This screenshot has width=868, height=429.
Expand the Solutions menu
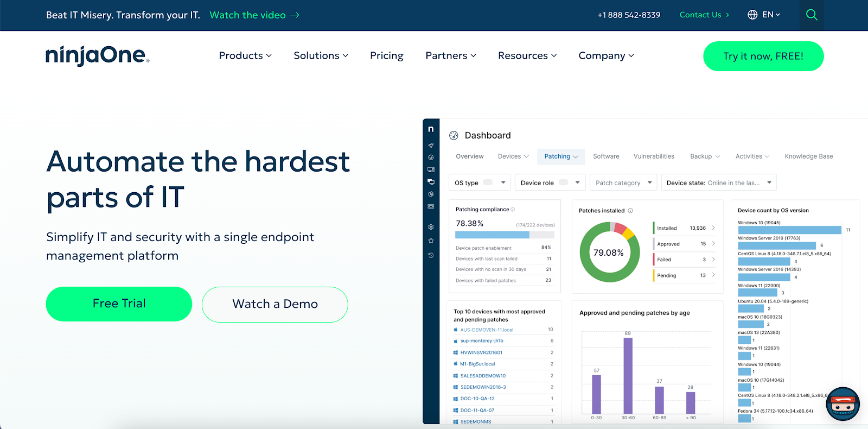tap(321, 55)
